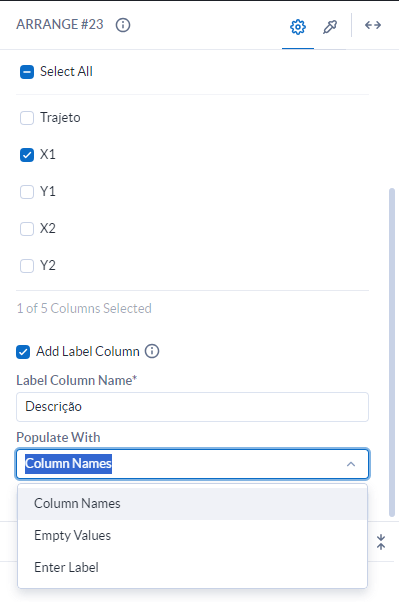
Task: Click the vertical scrollbar of the panel
Action: (x=392, y=352)
